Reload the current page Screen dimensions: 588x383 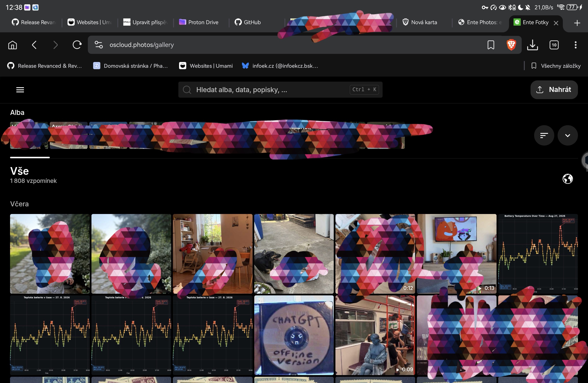77,45
